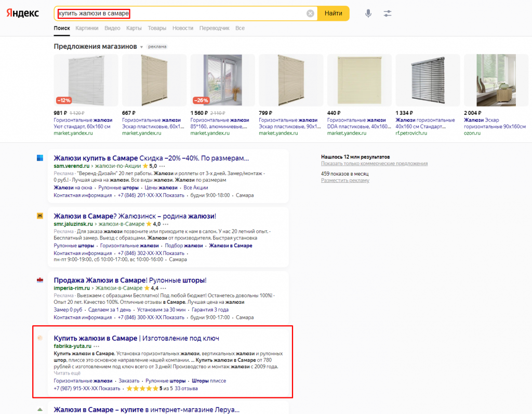The height and width of the screenshot is (414, 532).
Task: Click the Рулонные шторы sitelink under jaluzinsk
Action: [74, 246]
